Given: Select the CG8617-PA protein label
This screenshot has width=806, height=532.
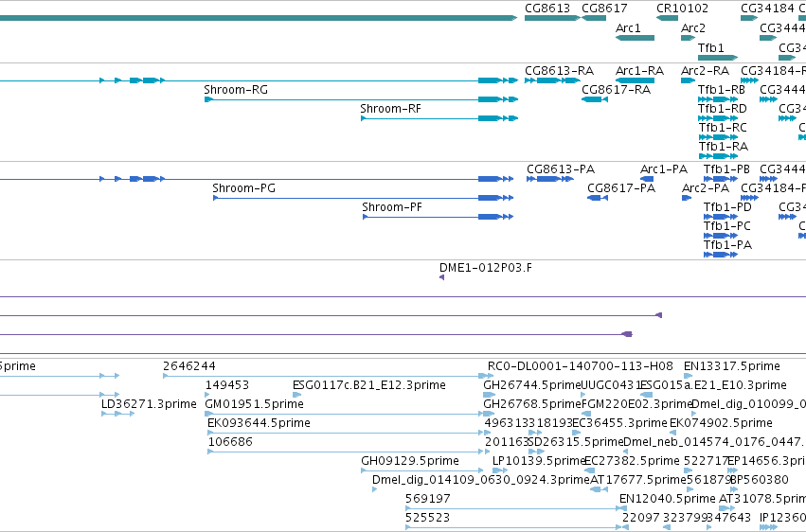Looking at the screenshot, I should tap(621, 188).
